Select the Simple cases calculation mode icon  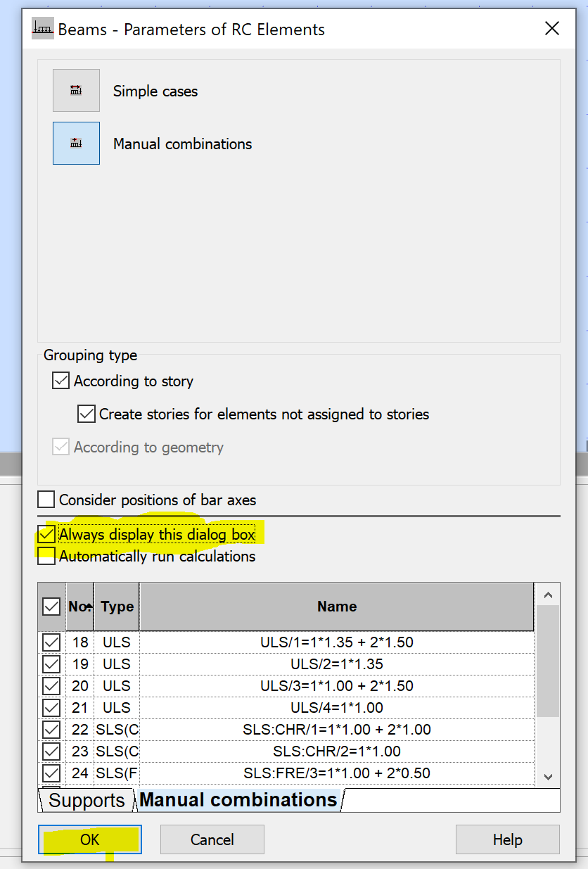click(76, 90)
